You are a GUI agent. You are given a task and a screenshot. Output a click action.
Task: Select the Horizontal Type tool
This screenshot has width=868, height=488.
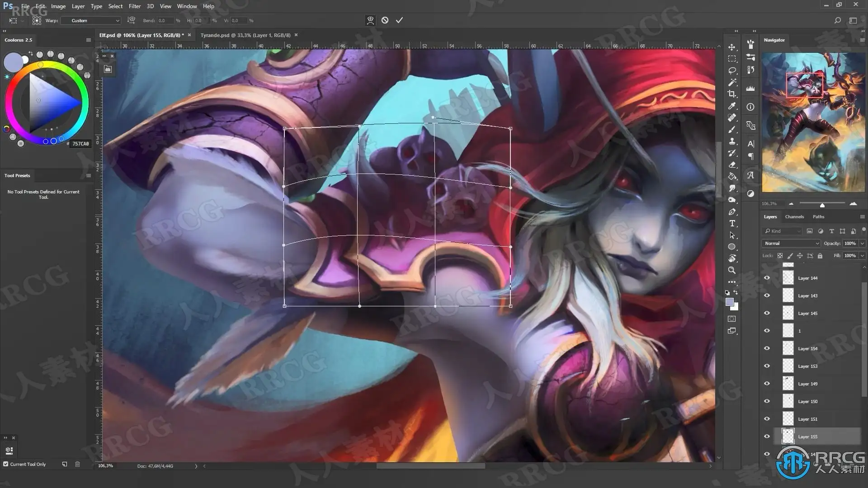coord(732,223)
